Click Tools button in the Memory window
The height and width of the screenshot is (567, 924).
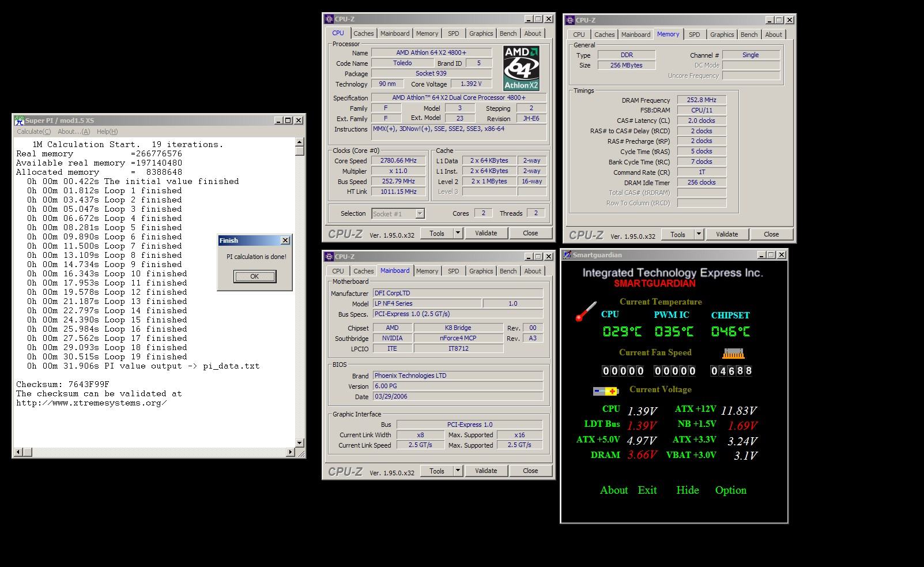(x=678, y=234)
